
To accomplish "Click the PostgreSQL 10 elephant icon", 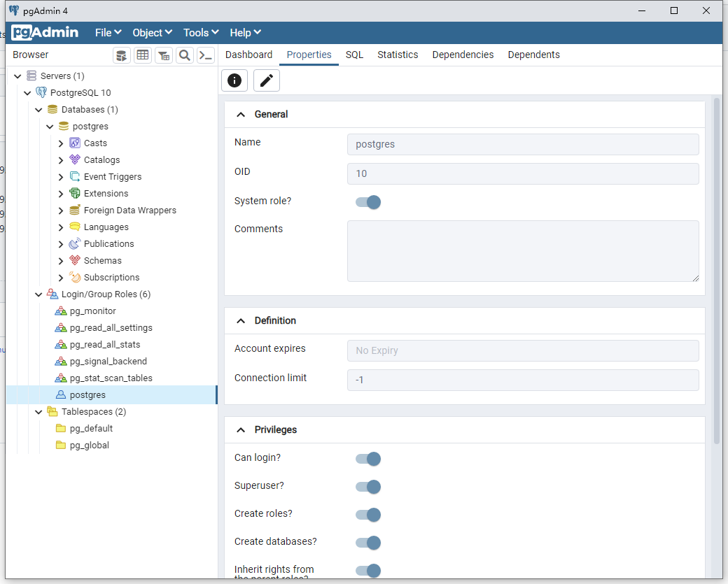I will pyautogui.click(x=41, y=92).
